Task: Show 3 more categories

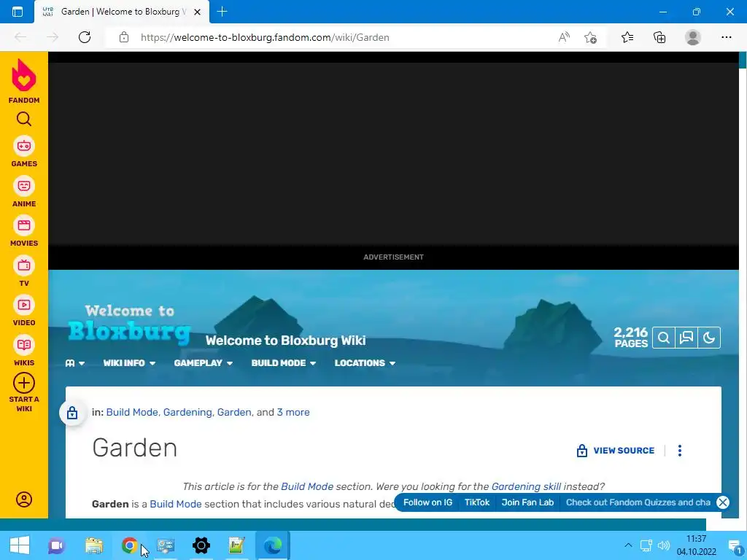Action: pyautogui.click(x=293, y=413)
